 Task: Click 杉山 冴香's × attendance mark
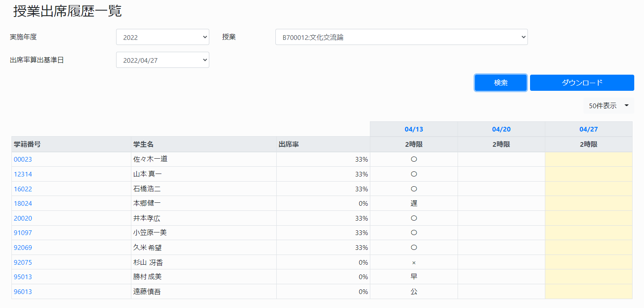pyautogui.click(x=414, y=262)
